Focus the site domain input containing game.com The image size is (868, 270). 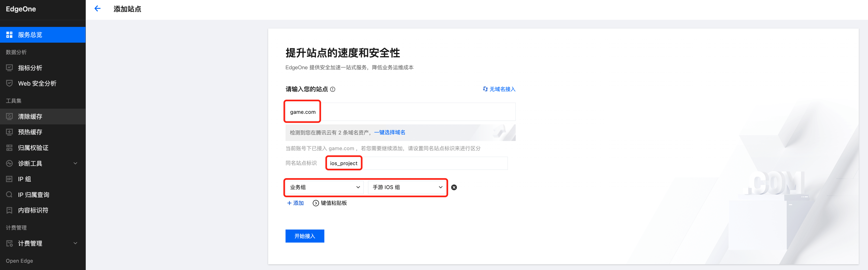[400, 112]
